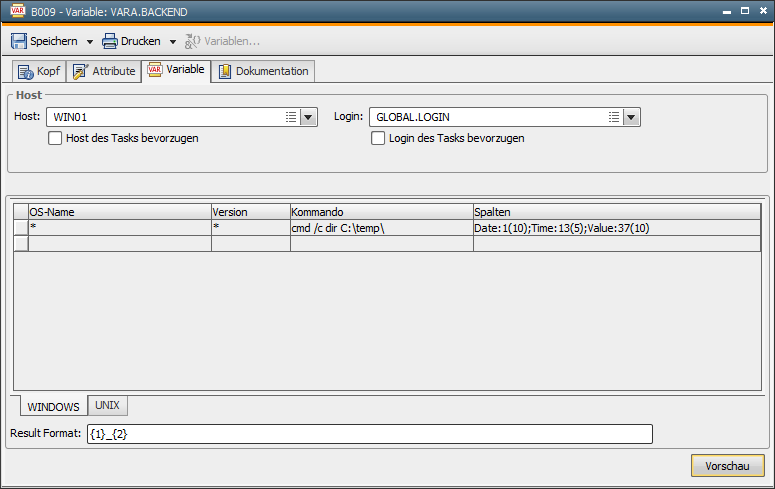Enable Host des Tasks bevorzugen checkbox
This screenshot has height=489, width=775.
tap(56, 138)
